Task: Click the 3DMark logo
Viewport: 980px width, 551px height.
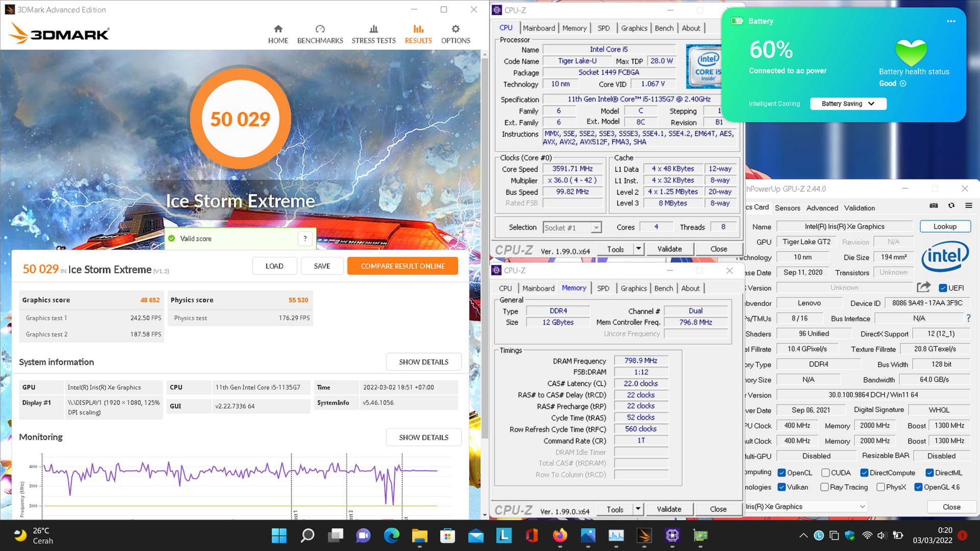Action: click(x=59, y=34)
